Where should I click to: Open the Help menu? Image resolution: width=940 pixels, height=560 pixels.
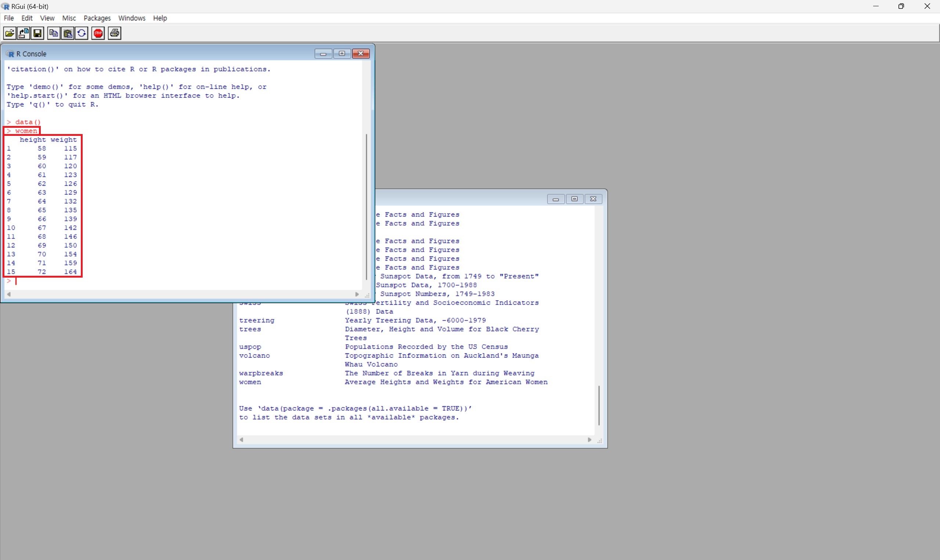160,18
